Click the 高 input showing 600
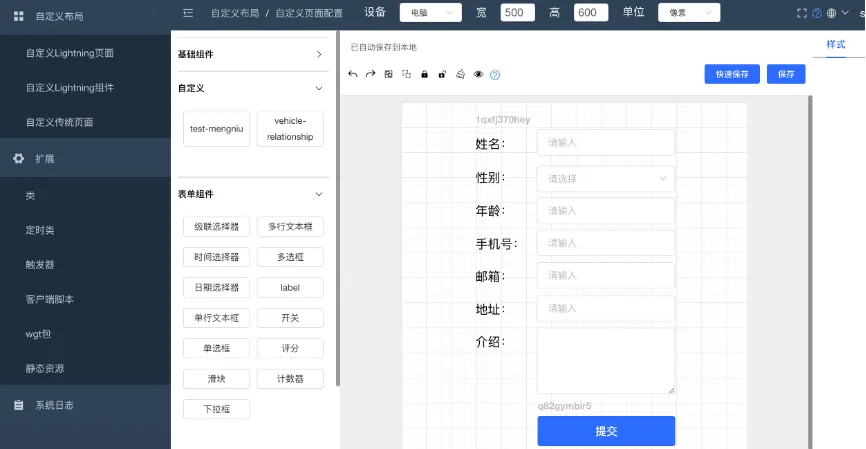This screenshot has height=449, width=866. click(591, 13)
